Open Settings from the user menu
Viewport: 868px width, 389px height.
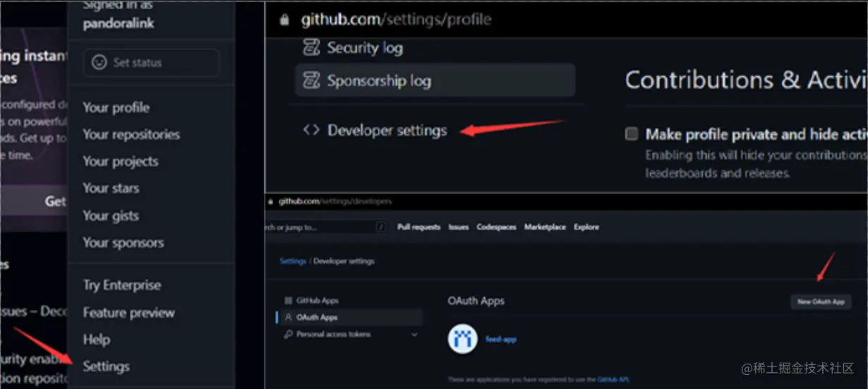(x=106, y=366)
